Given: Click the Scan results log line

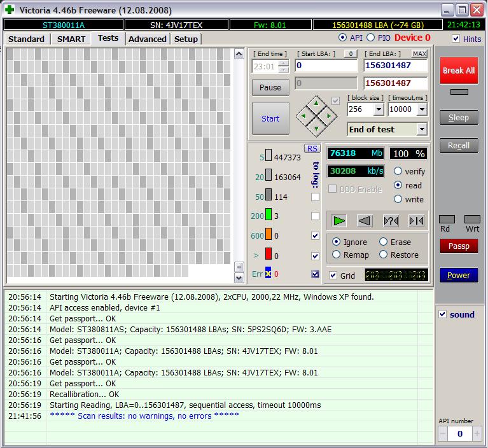Looking at the screenshot, I should pos(144,416).
